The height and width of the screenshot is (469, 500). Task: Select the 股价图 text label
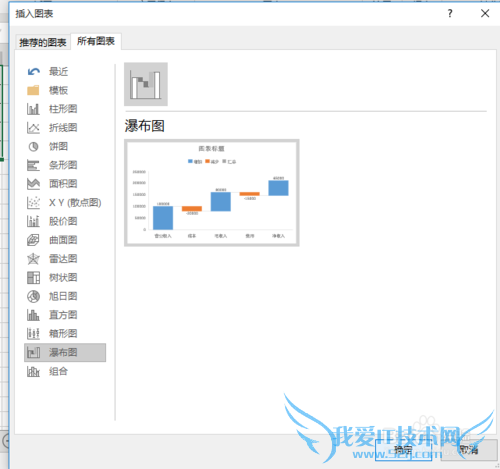63,221
